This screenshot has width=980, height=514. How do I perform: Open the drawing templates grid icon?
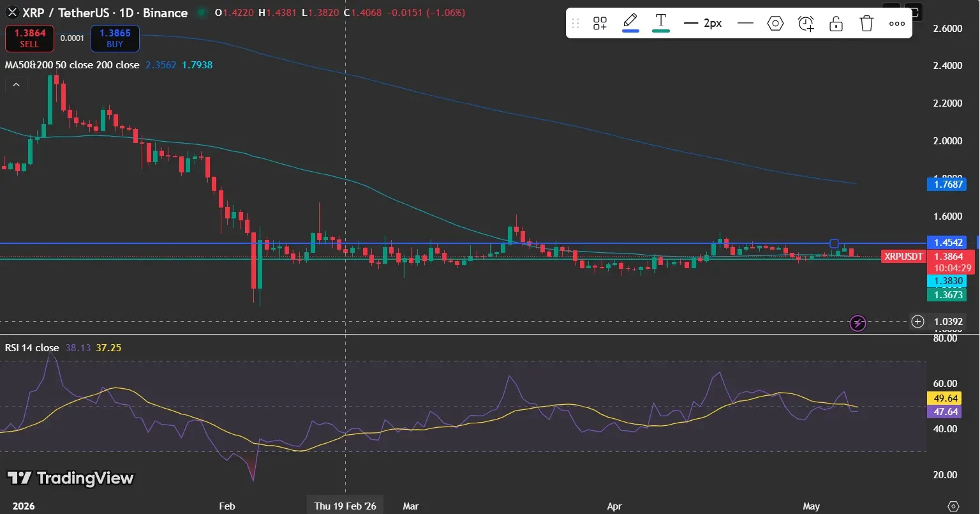600,24
